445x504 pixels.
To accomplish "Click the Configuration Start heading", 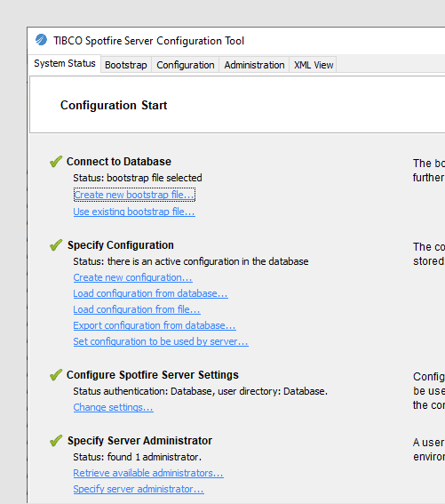I will pos(114,106).
